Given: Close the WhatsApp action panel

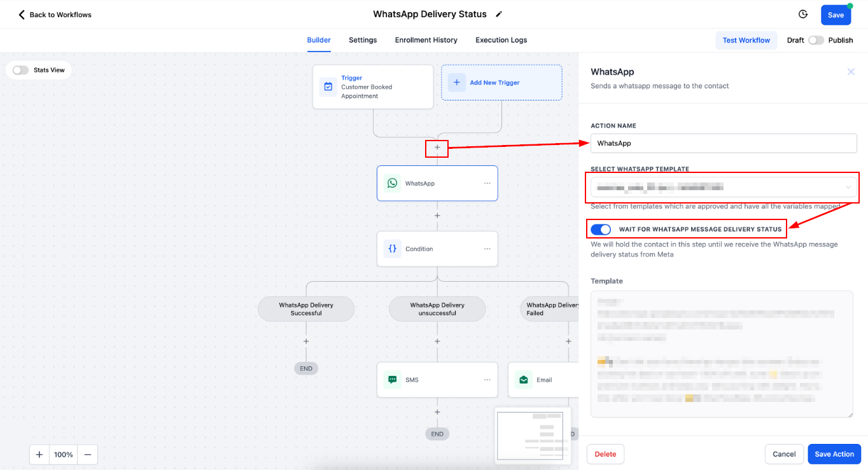Looking at the screenshot, I should (851, 72).
